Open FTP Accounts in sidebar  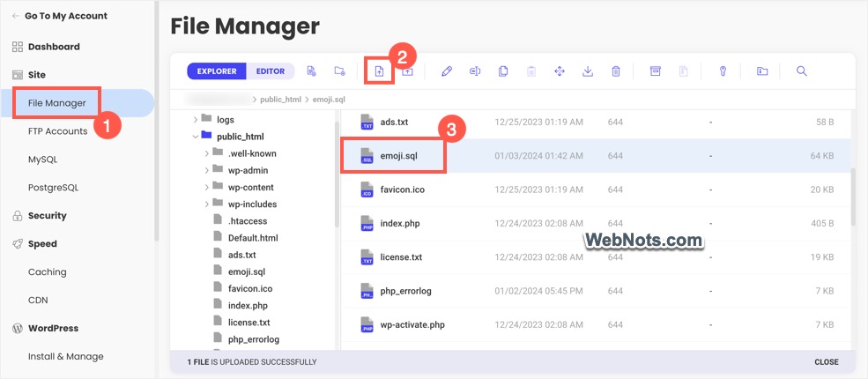[x=57, y=131]
